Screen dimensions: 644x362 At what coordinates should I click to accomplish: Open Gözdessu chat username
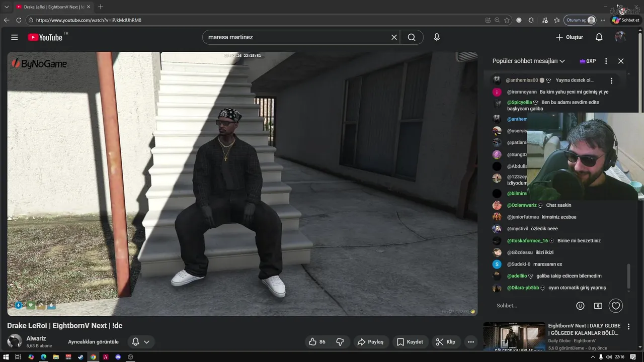coord(519,252)
